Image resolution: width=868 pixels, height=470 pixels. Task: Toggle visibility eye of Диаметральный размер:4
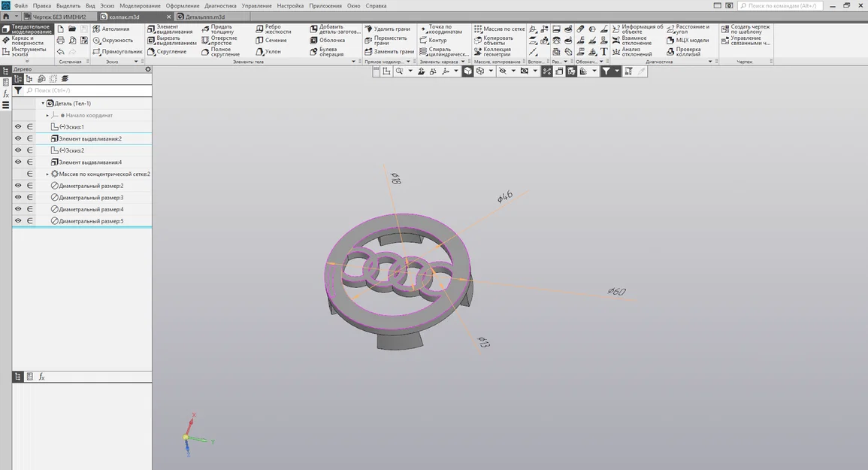coord(18,209)
